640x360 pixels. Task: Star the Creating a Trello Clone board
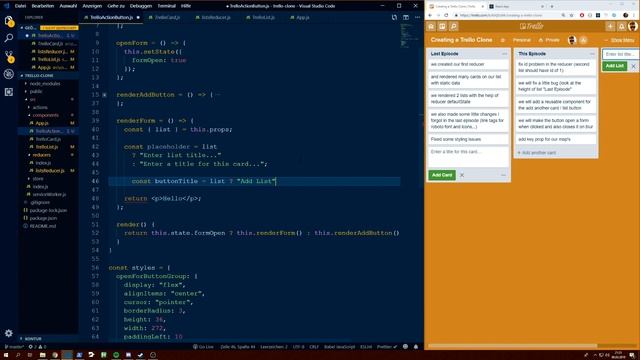tap(502, 40)
